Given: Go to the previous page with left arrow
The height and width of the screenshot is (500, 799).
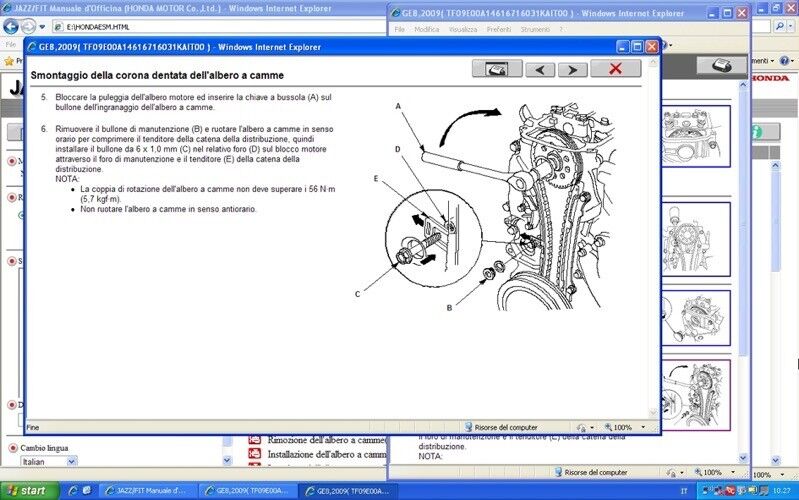Looking at the screenshot, I should click(540, 69).
